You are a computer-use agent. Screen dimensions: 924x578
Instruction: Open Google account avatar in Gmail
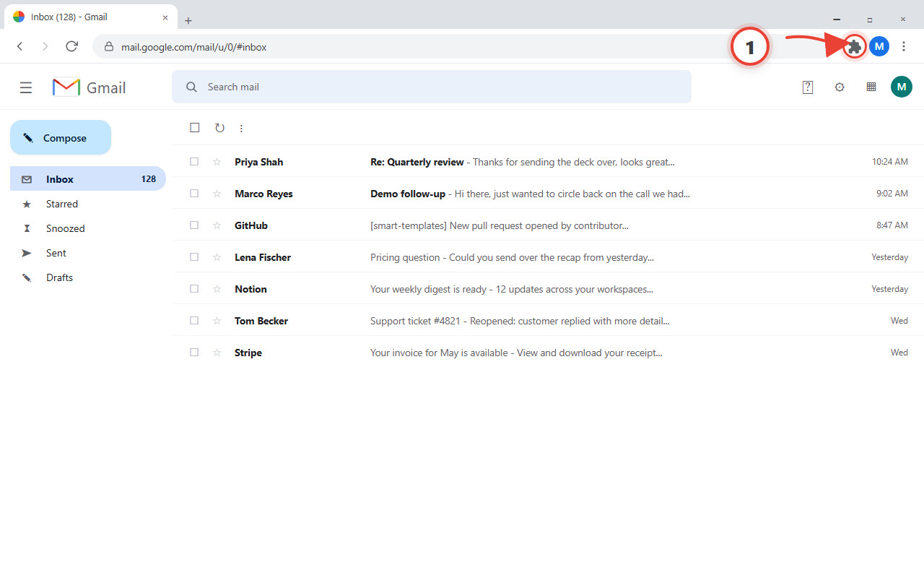(901, 87)
